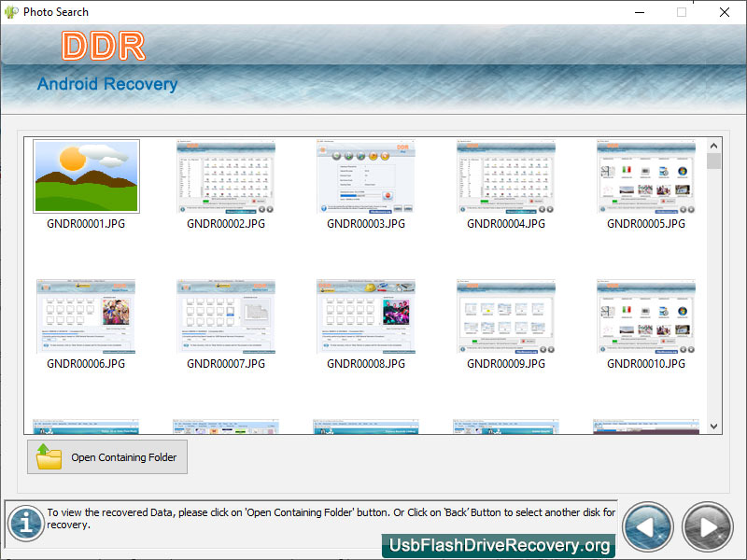Click the GNDR00008.JPG file name
747x560 pixels.
tap(366, 364)
